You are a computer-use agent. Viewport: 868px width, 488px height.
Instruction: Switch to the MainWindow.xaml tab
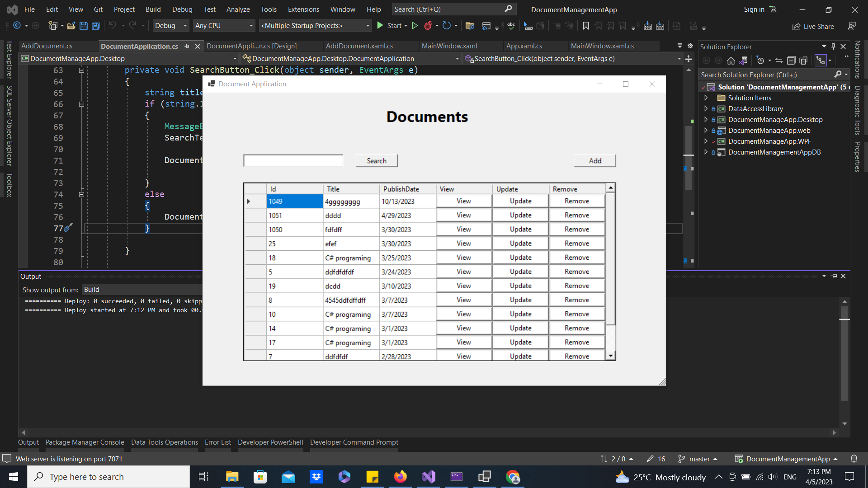[x=449, y=46]
